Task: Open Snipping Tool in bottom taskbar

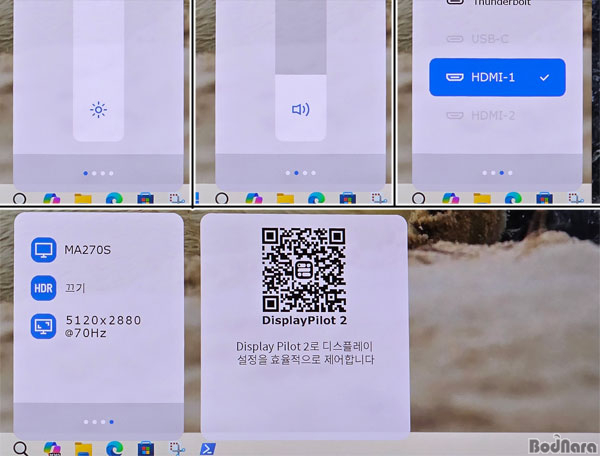Action: (177, 449)
